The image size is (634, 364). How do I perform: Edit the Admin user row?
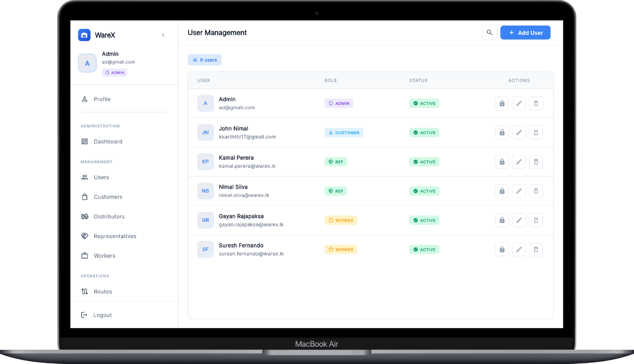[519, 103]
